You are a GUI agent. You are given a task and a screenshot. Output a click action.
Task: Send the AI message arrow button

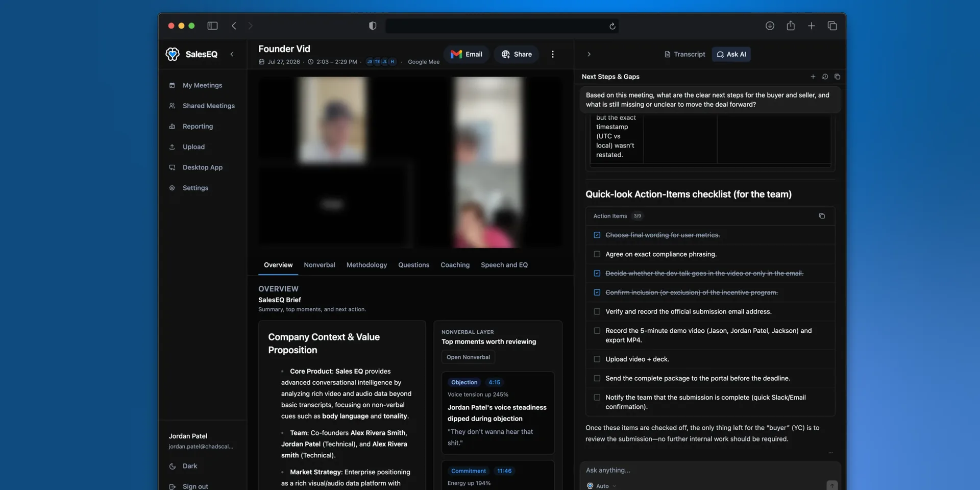[x=831, y=485]
